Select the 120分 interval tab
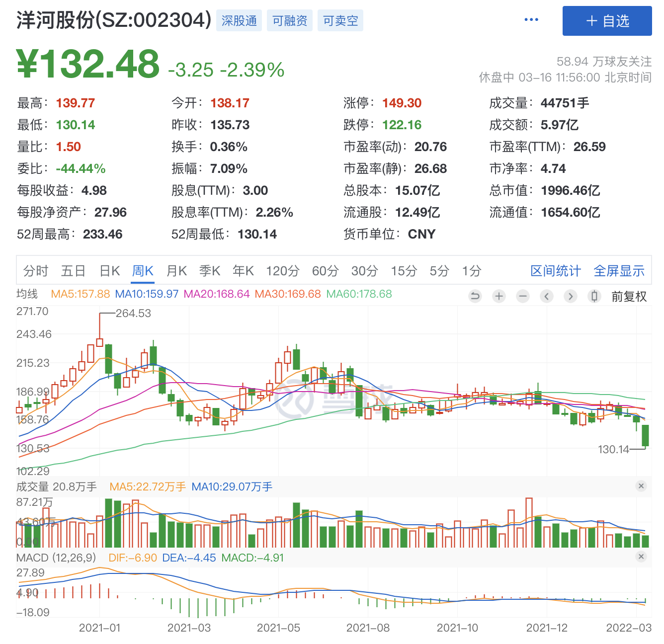 (x=283, y=271)
